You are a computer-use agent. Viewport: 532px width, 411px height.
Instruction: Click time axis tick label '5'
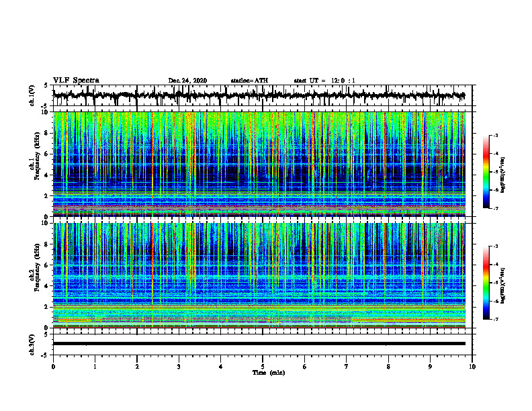tap(263, 367)
